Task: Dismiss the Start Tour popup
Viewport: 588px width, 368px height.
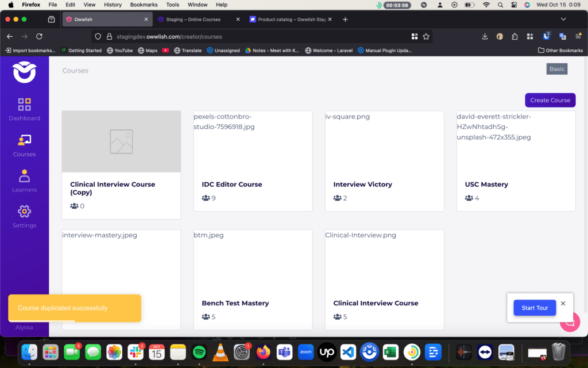Action: [563, 304]
